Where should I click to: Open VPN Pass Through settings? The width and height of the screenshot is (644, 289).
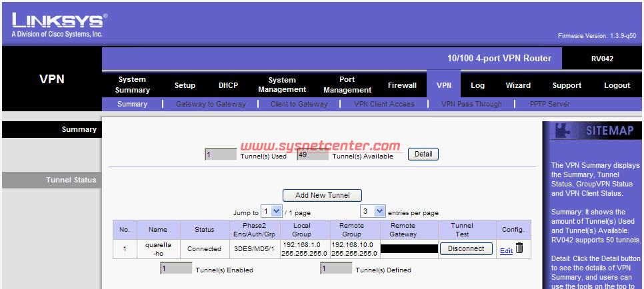pyautogui.click(x=471, y=104)
